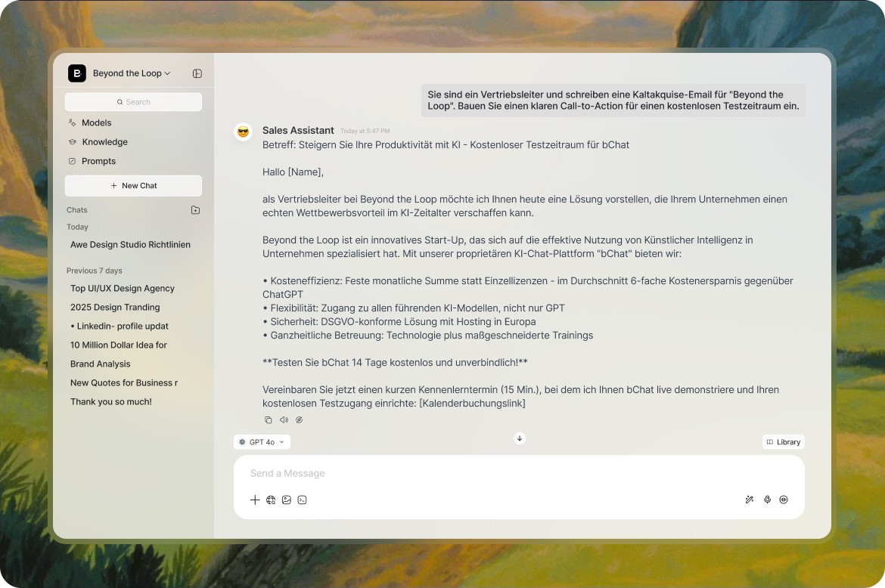Click the Ganzheitliche Betreuung bullet line
Image resolution: width=885 pixels, height=588 pixels.
pos(428,335)
